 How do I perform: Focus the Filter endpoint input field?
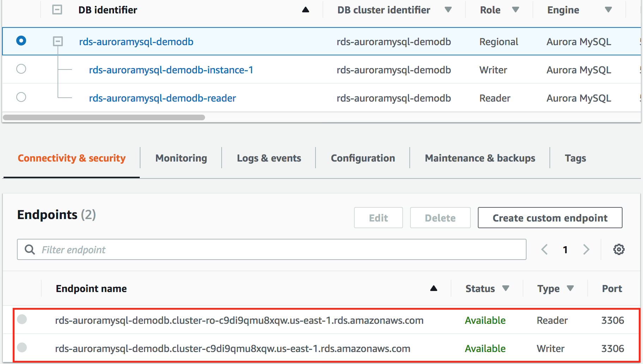pos(272,249)
